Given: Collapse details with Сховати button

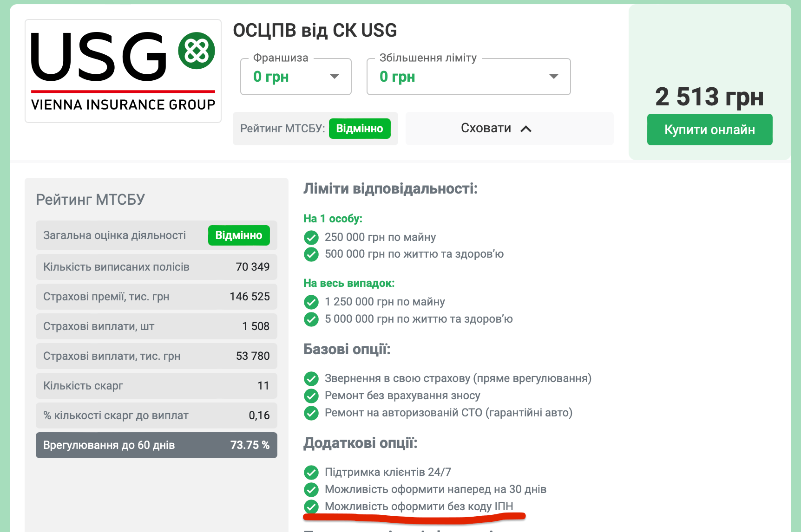Looking at the screenshot, I should (510, 129).
